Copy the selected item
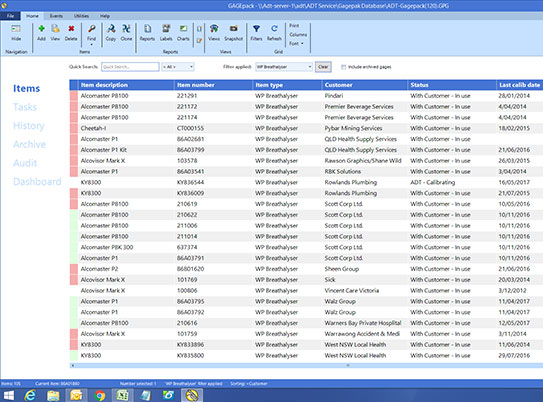Image resolution: width=543 pixels, height=402 pixels. point(111,33)
